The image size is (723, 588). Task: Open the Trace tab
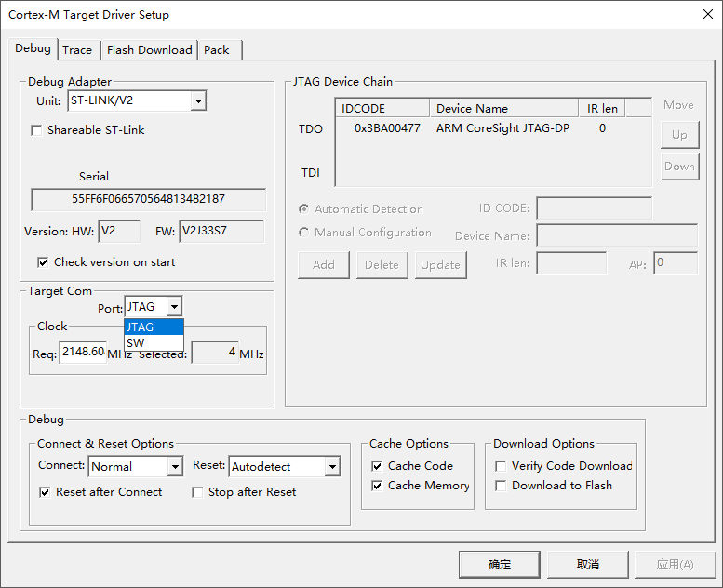pyautogui.click(x=77, y=50)
